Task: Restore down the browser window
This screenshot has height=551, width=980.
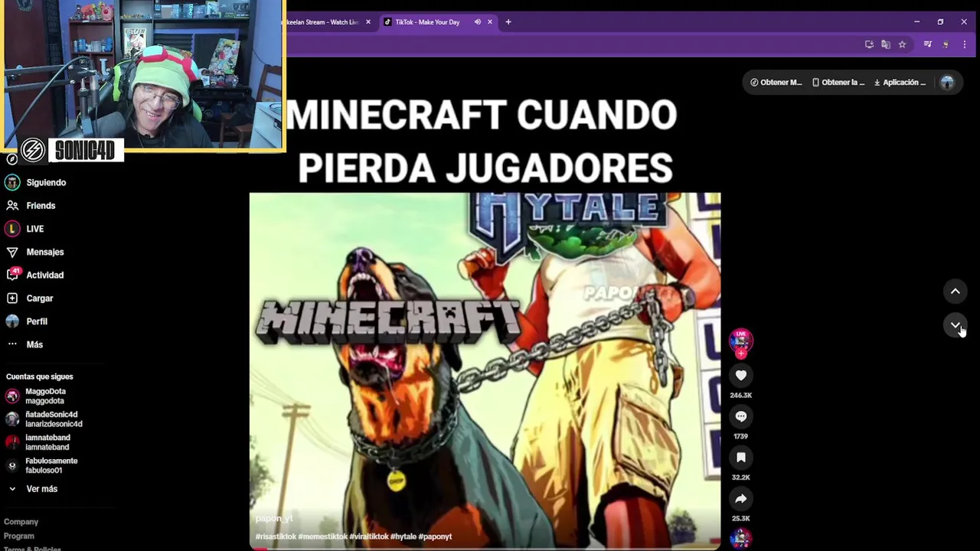Action: (940, 22)
